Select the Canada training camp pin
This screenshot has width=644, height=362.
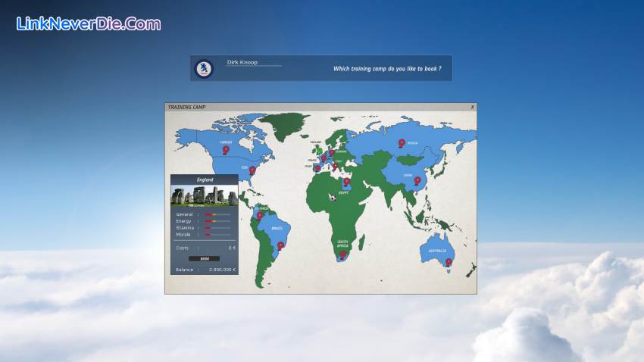[225, 150]
